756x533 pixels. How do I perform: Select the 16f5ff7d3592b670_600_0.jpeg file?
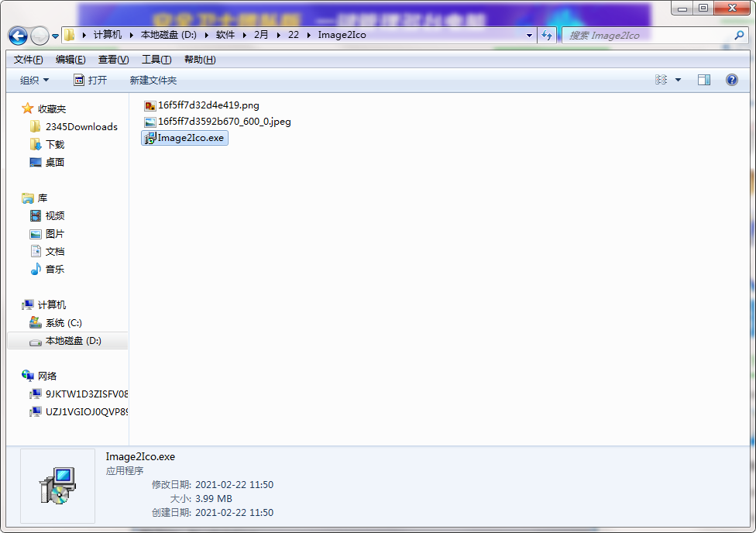pyautogui.click(x=224, y=122)
